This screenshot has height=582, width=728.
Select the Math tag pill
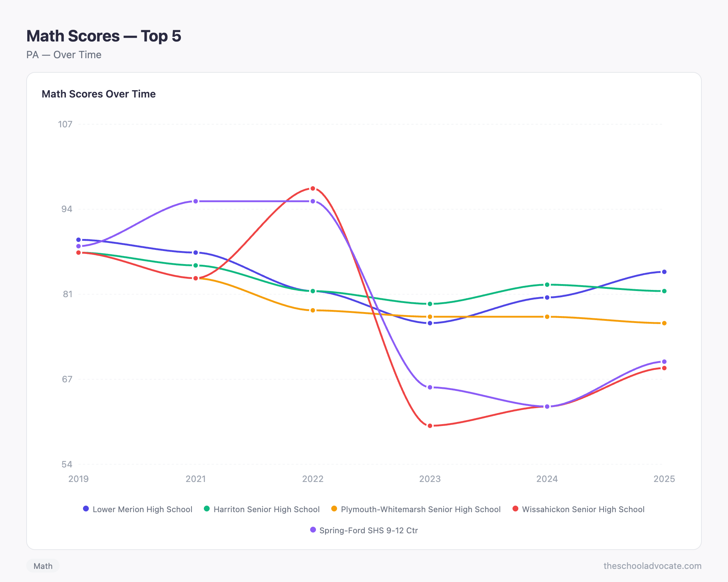(43, 566)
